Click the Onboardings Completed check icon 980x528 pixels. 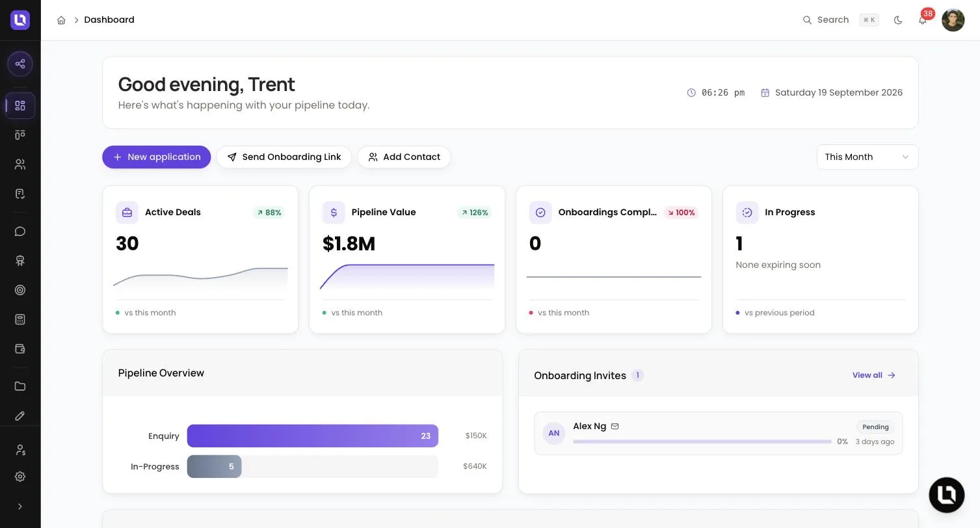[x=540, y=213]
